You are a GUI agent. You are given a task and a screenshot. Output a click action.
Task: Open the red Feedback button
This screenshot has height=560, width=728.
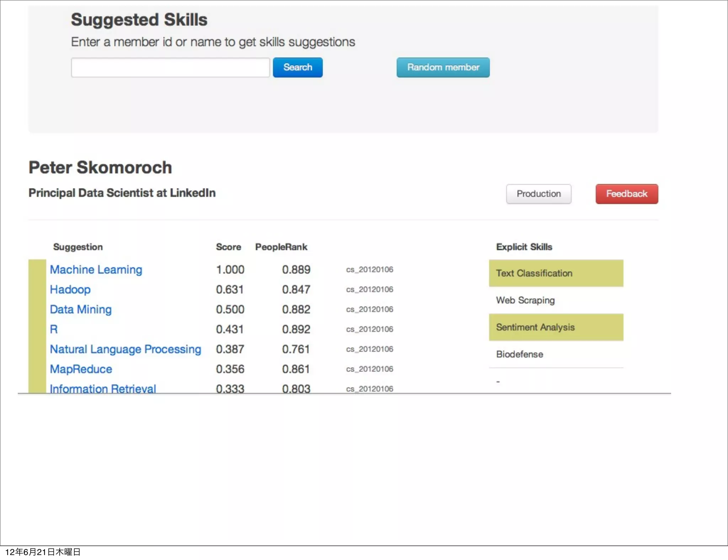pyautogui.click(x=627, y=194)
